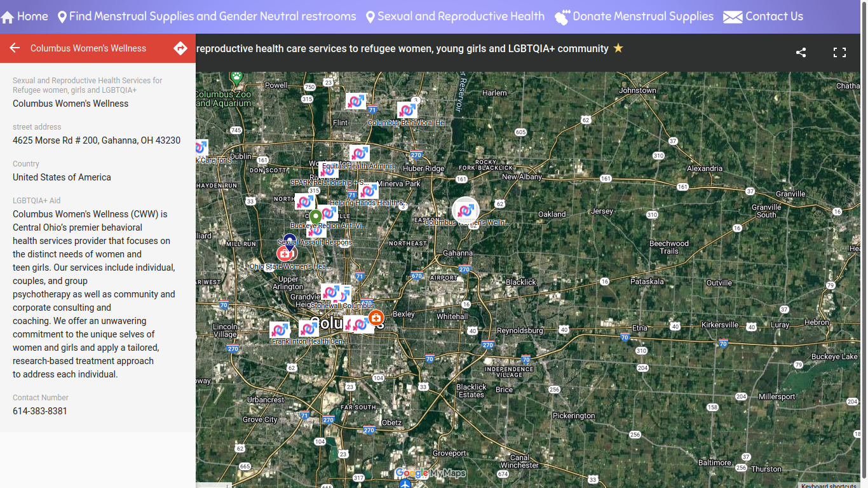Click the Pataskala map label

(647, 281)
